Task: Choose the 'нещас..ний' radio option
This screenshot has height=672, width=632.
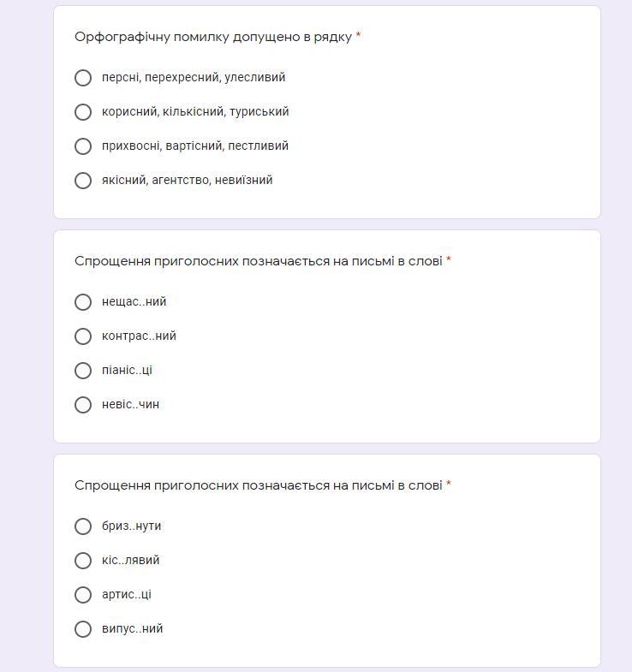Action: 83,302
